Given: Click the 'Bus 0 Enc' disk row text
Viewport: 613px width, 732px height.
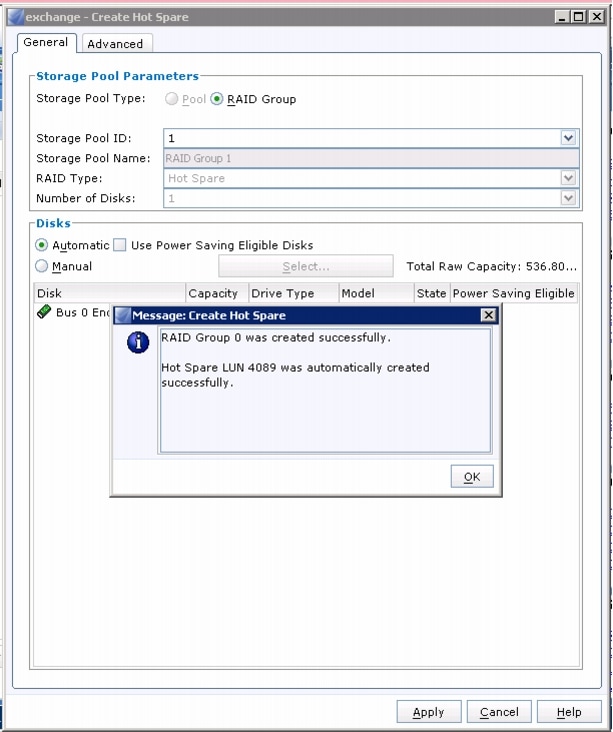Looking at the screenshot, I should (82, 312).
